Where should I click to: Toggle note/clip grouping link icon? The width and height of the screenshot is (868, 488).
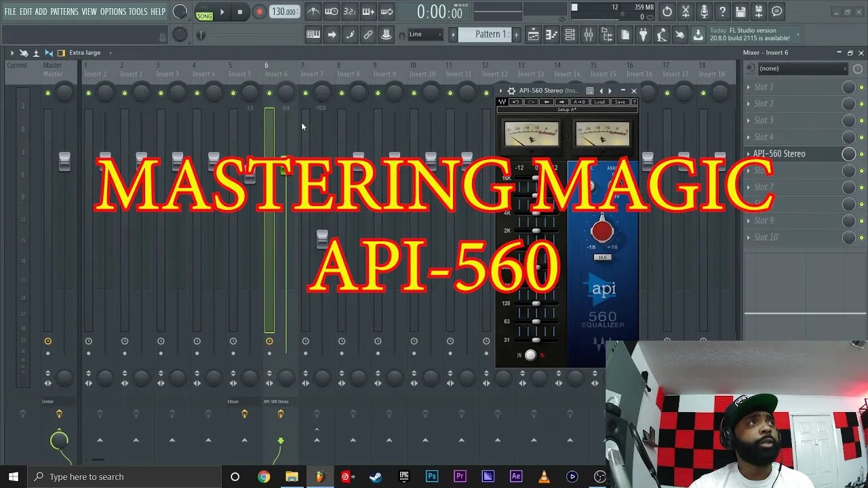click(x=368, y=35)
